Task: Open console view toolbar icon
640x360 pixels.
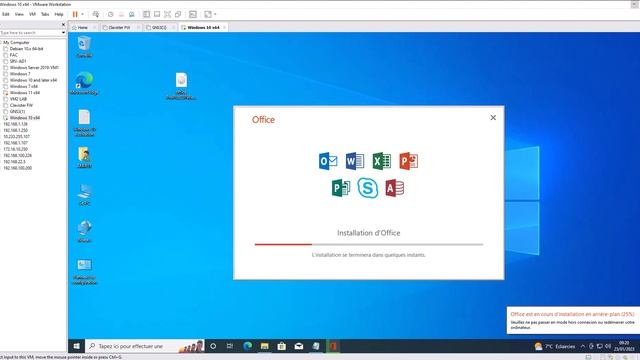Action: pyautogui.click(x=193, y=14)
